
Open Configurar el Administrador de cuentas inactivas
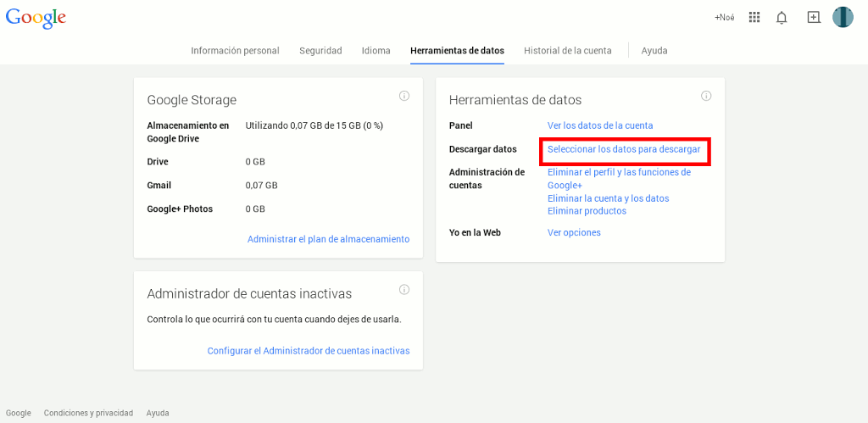[x=309, y=351]
